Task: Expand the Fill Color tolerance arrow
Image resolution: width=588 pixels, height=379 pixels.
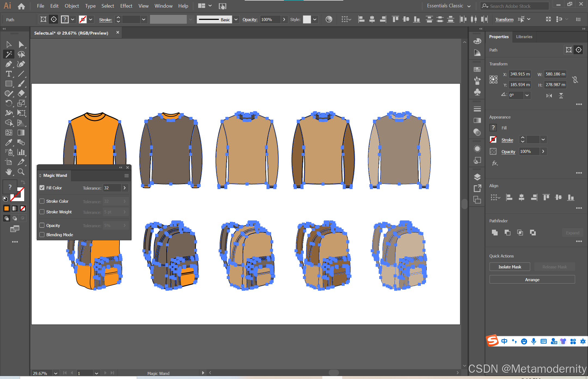Action: click(x=125, y=188)
